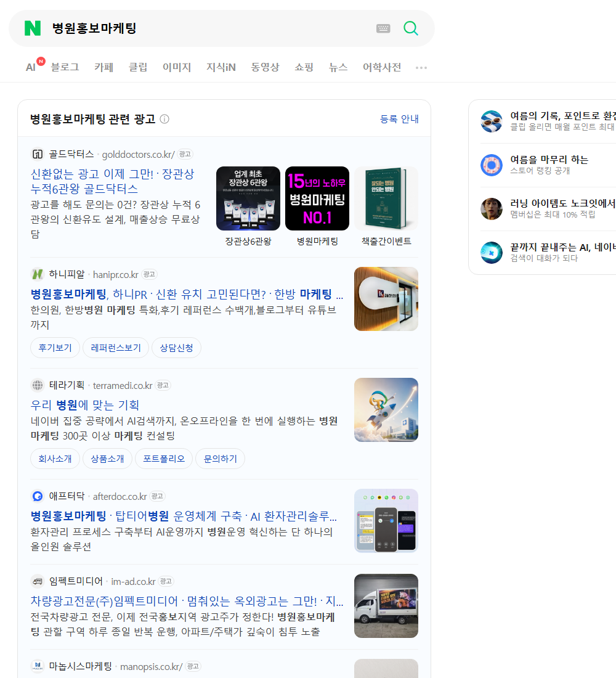Click the sunglasses icon beside 여름의 기록
The image size is (616, 678).
[492, 121]
